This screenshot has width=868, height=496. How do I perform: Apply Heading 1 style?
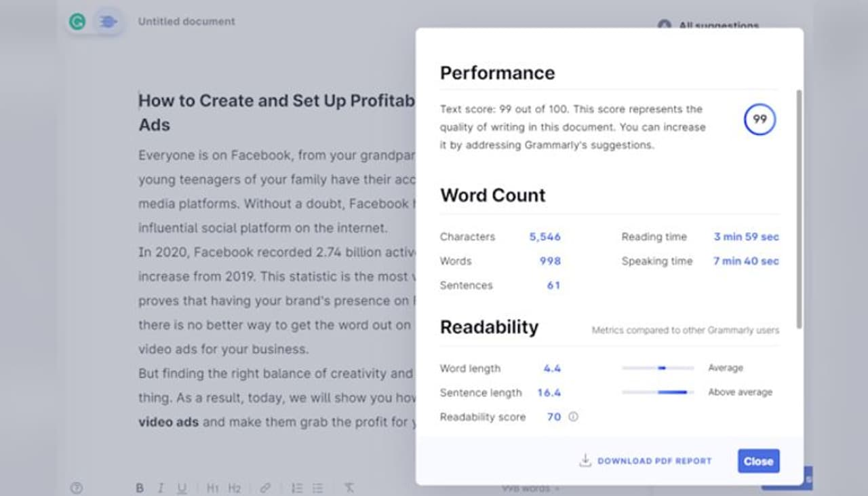click(x=213, y=488)
